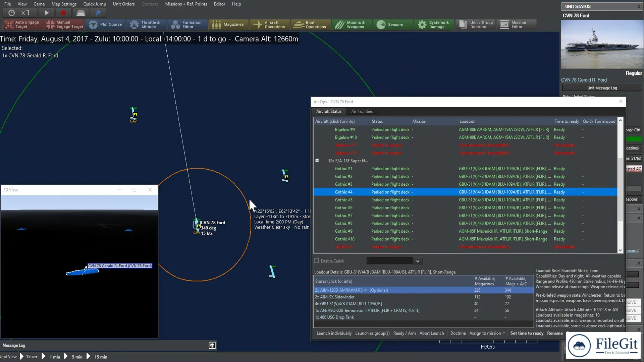Click the carrier model in 3D View
644x362 pixels.
pyautogui.click(x=83, y=271)
